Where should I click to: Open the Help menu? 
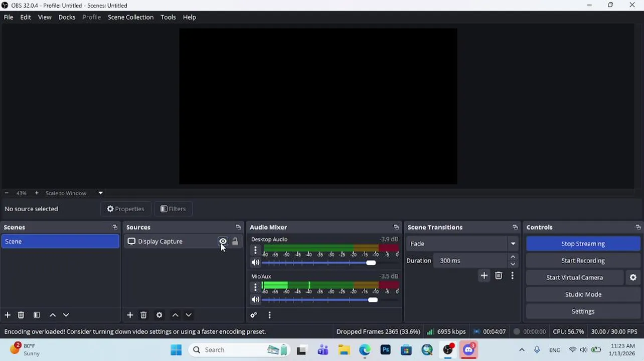(189, 17)
